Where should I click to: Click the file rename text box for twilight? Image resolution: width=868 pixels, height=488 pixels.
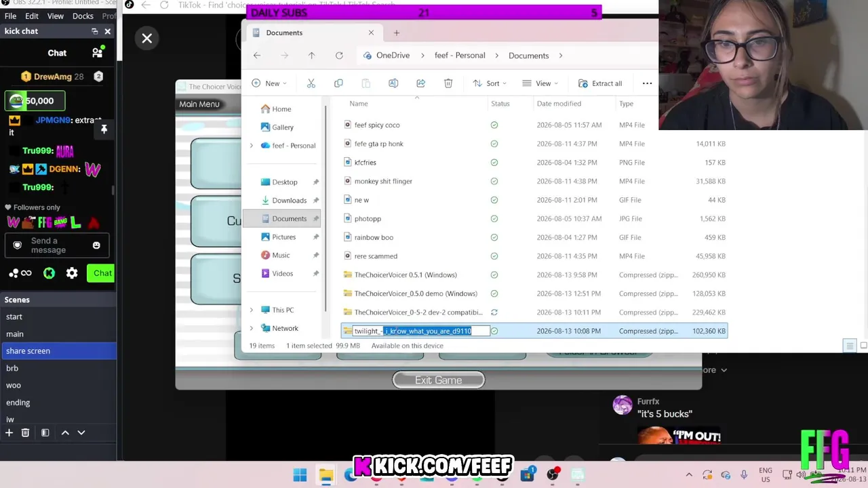(x=421, y=331)
